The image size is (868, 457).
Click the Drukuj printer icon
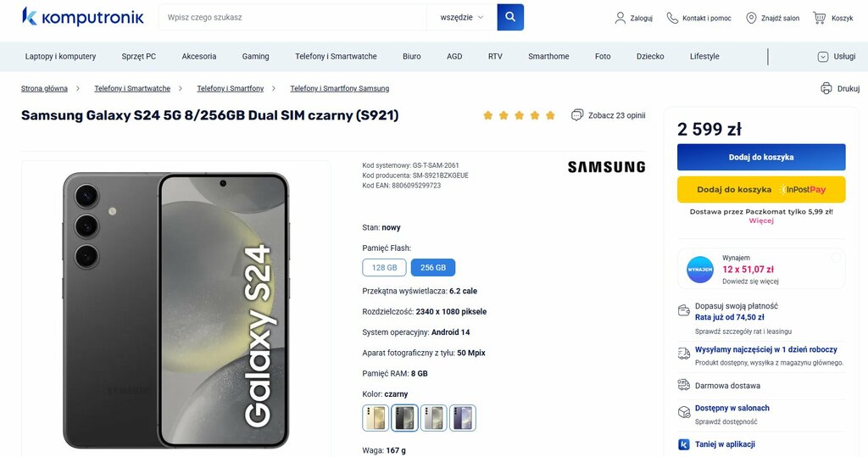point(826,88)
